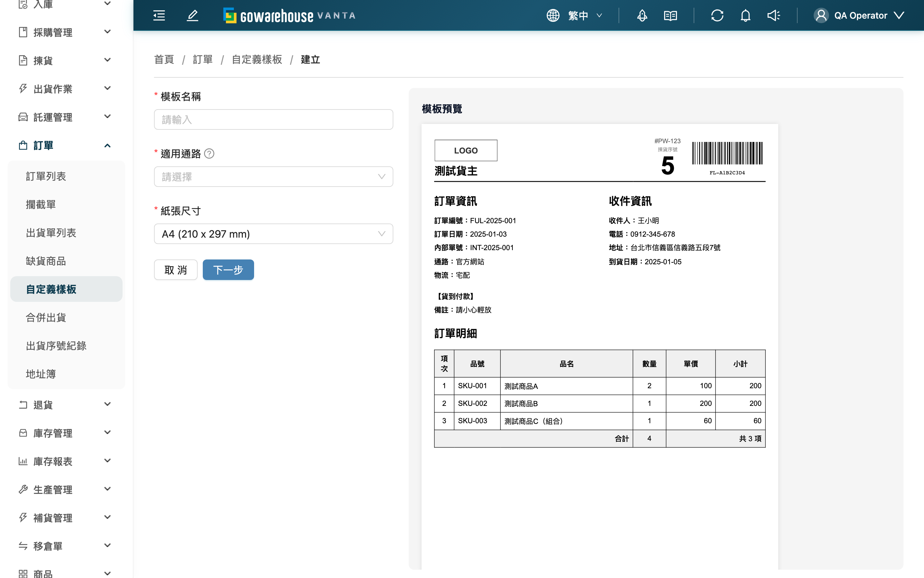Viewport: 924px width, 578px height.
Task: Click the 採購管理 sidebar icon
Action: (23, 32)
